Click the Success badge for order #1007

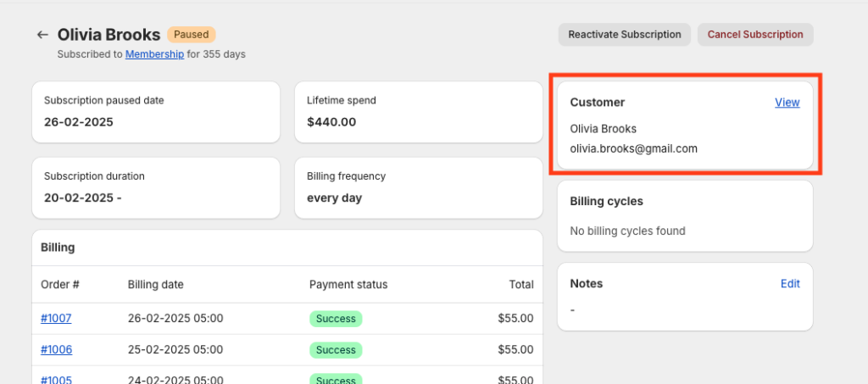(336, 319)
